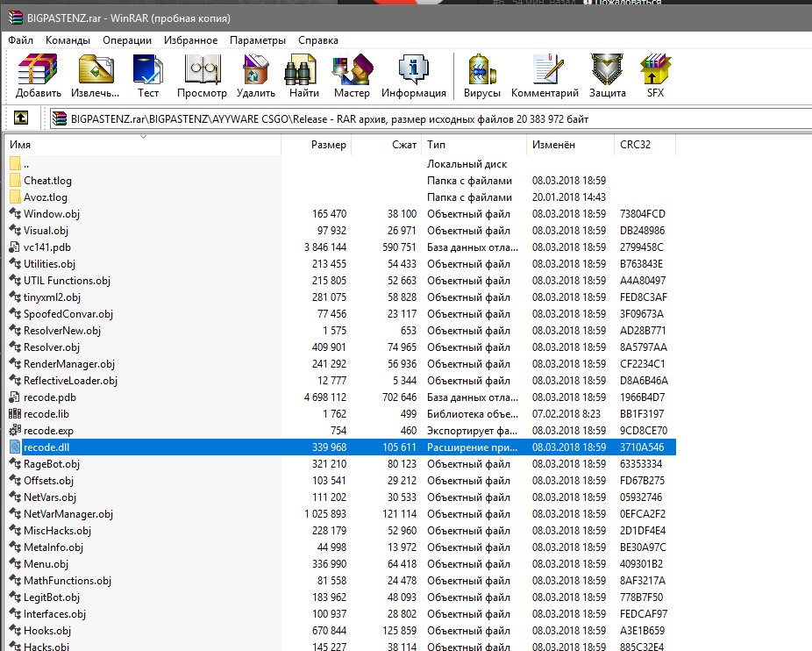Viewport: 812px width, 651px height.
Task: Click the Window.obj file icon
Action: click(x=15, y=213)
